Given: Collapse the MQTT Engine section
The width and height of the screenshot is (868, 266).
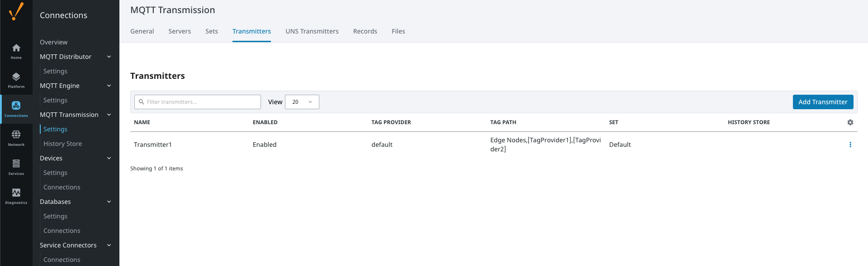Looking at the screenshot, I should click(109, 86).
